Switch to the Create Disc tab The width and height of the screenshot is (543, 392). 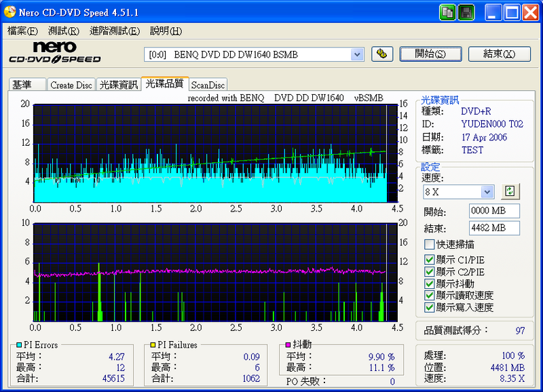coord(71,85)
